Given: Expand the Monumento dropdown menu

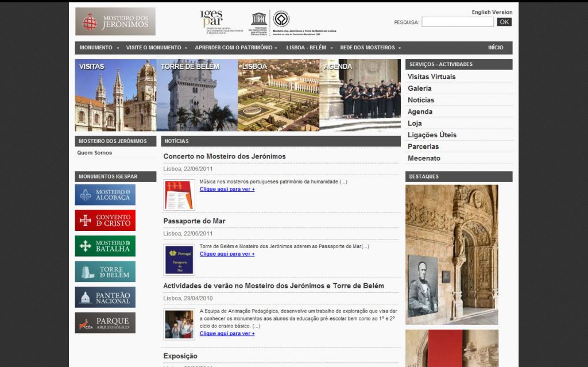Looking at the screenshot, I should pyautogui.click(x=99, y=48).
